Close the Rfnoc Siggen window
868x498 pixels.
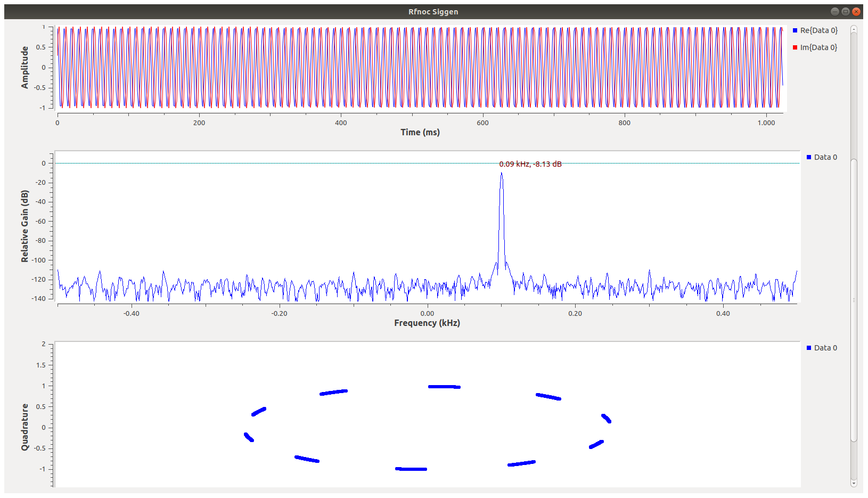856,12
